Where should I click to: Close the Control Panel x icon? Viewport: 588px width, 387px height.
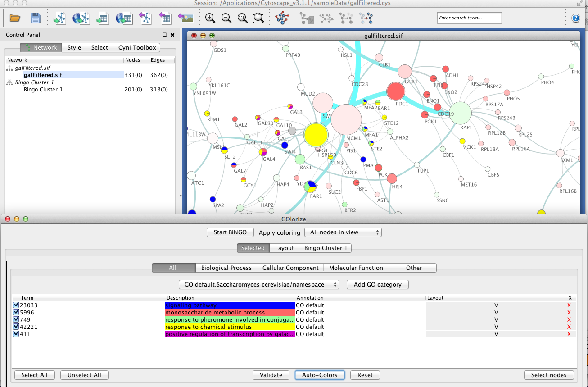pyautogui.click(x=173, y=35)
